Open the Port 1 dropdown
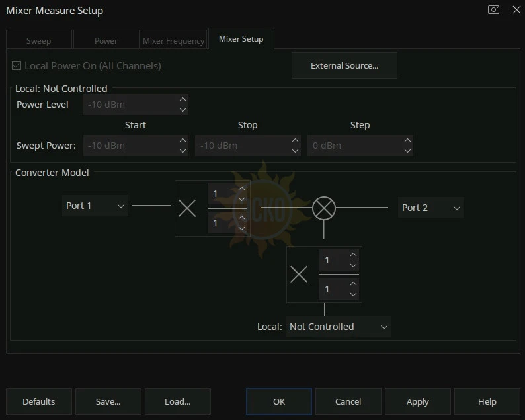Image resolution: width=525 pixels, height=420 pixels. tap(95, 206)
